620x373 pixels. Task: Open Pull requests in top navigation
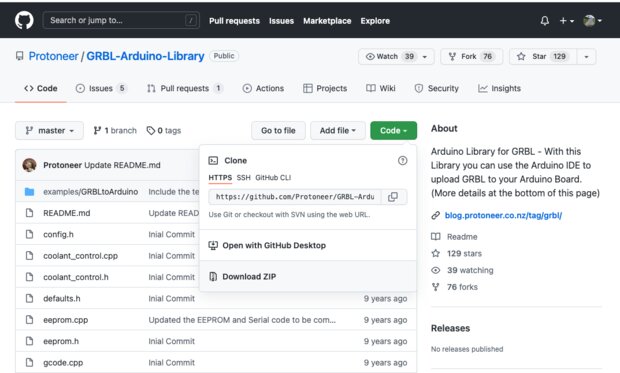(234, 21)
